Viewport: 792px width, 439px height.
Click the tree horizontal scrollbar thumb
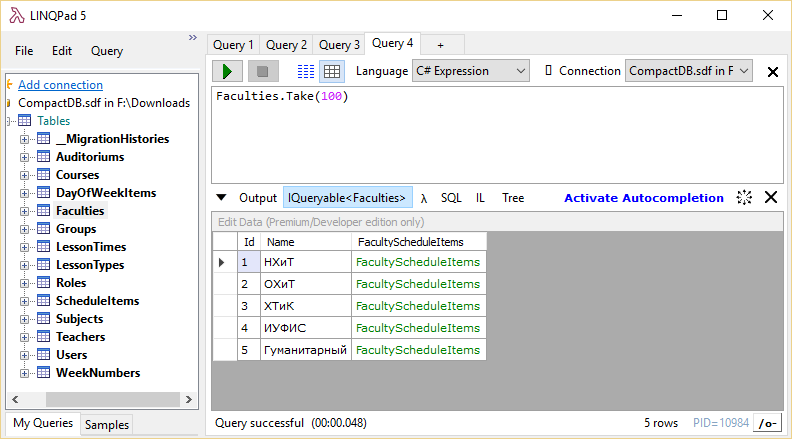[113, 400]
